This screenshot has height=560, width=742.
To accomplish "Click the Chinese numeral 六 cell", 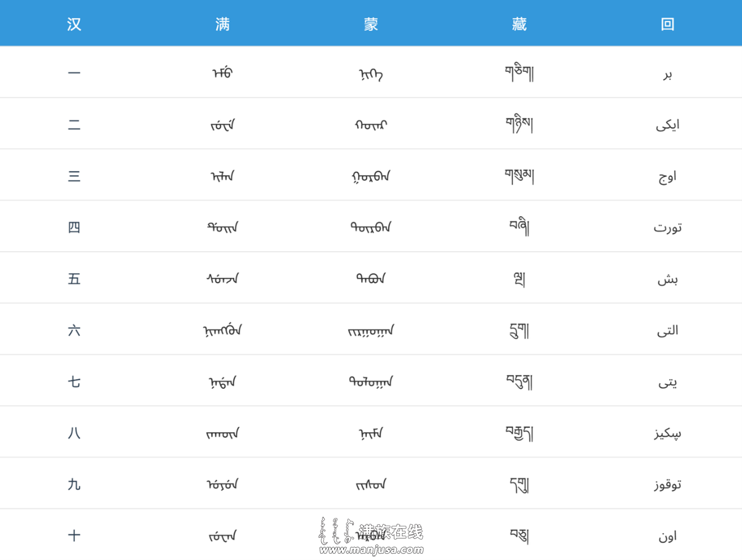I will (x=74, y=330).
